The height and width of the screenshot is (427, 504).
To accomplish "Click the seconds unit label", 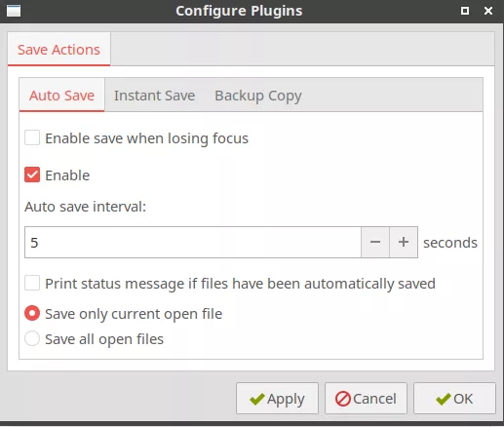I will pyautogui.click(x=450, y=243).
